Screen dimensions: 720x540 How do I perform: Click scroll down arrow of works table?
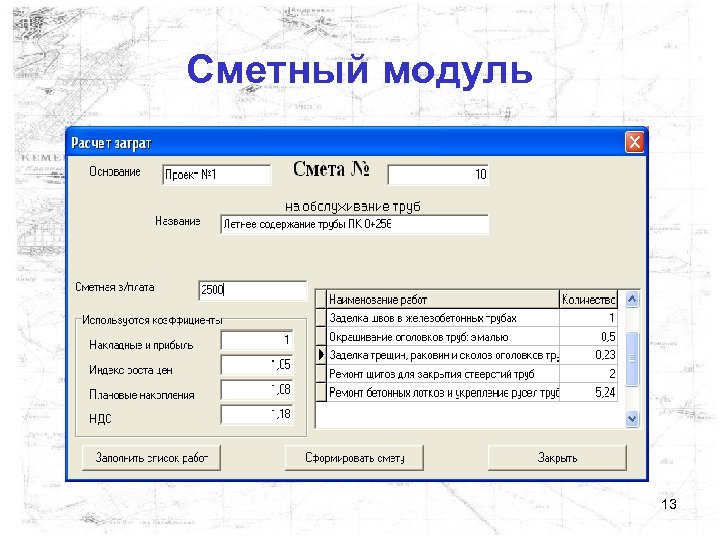pyautogui.click(x=632, y=418)
